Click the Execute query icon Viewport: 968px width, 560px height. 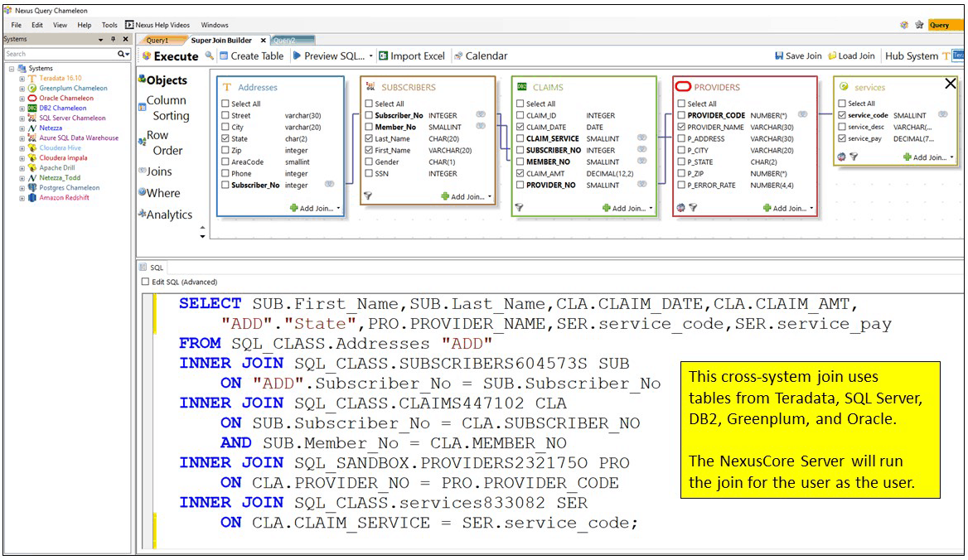pos(147,56)
